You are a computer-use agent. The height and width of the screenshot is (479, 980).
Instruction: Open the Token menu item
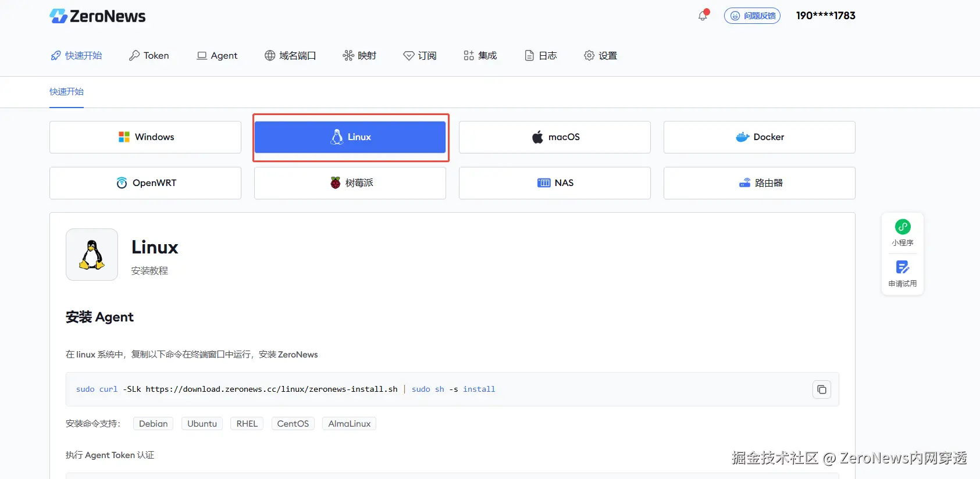tap(149, 55)
